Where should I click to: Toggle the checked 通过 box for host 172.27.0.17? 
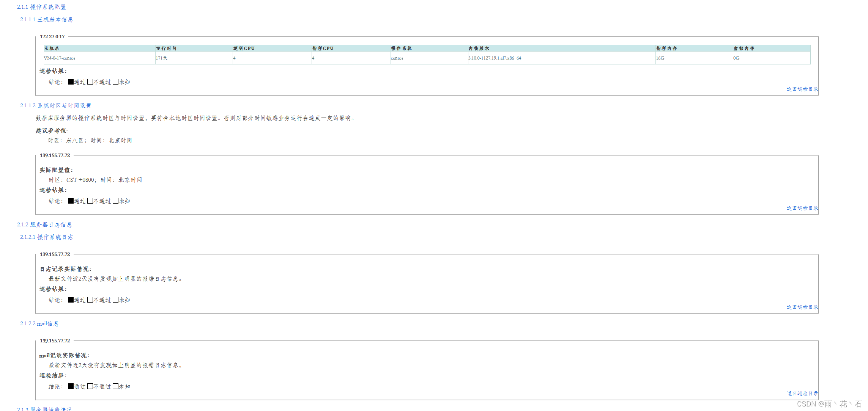71,82
